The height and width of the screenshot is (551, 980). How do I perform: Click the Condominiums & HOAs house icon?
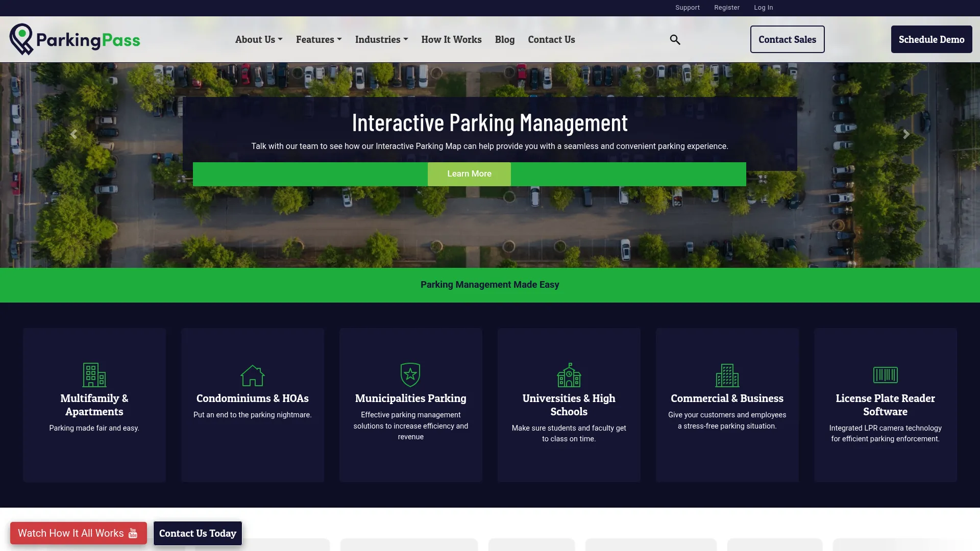pos(253,375)
